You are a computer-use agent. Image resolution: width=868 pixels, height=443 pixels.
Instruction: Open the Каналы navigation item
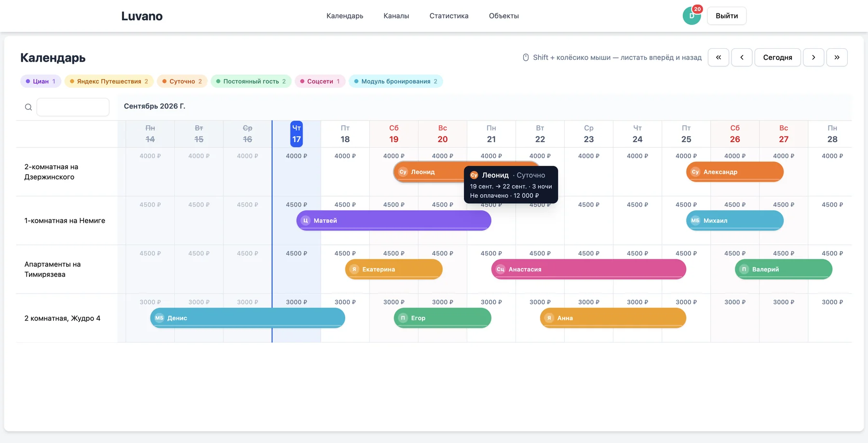(396, 16)
